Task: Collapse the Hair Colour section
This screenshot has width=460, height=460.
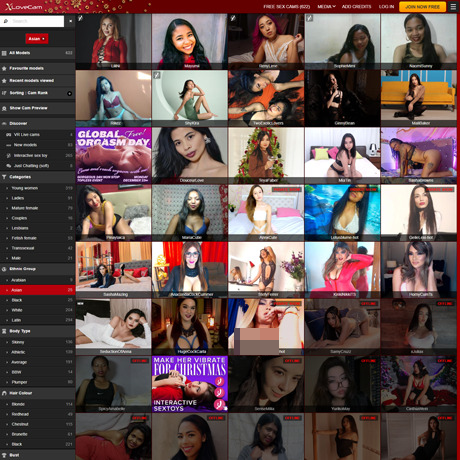Action: tap(37, 393)
